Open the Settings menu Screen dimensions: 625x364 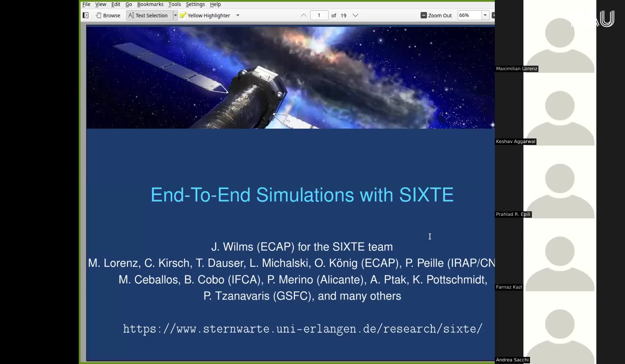(x=195, y=4)
